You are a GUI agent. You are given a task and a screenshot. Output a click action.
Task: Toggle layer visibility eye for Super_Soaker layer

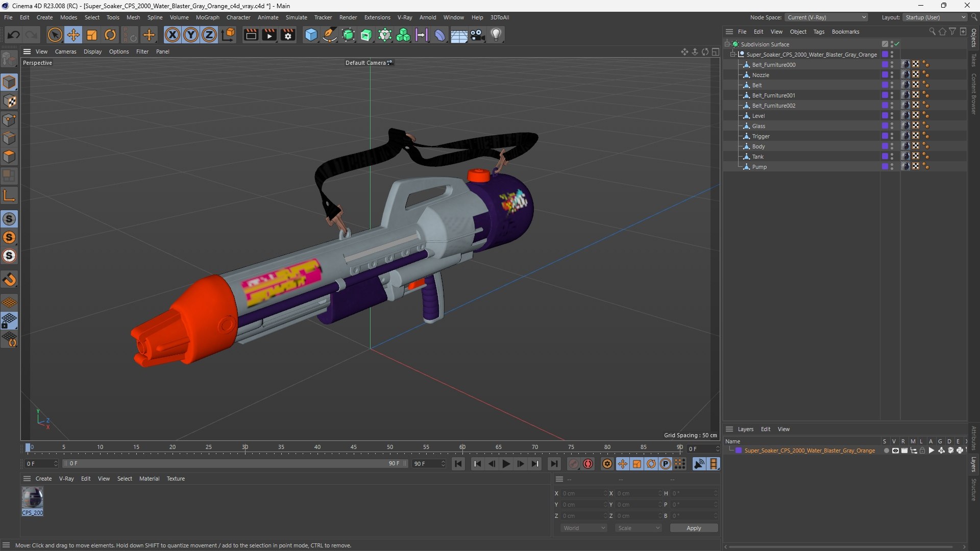point(895,450)
